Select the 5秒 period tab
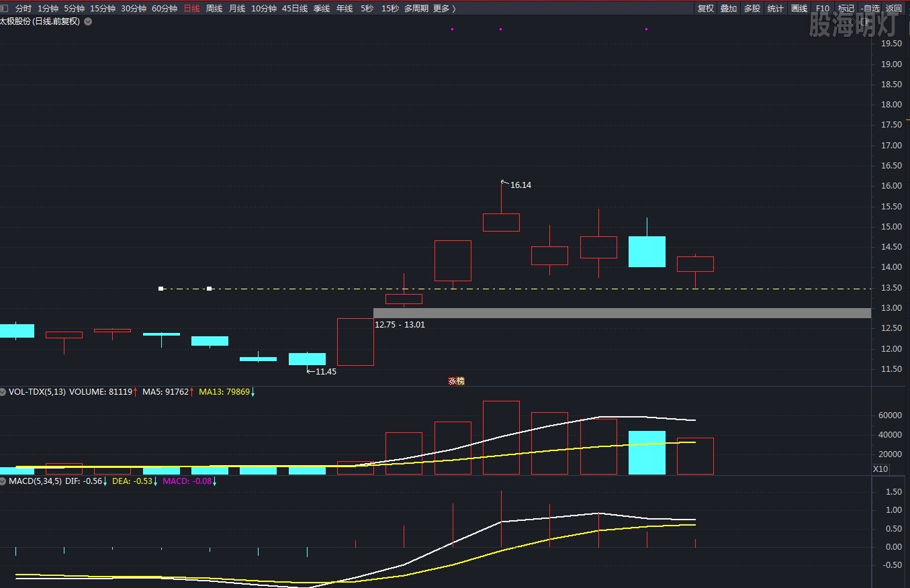The width and height of the screenshot is (910, 588). 367,9
